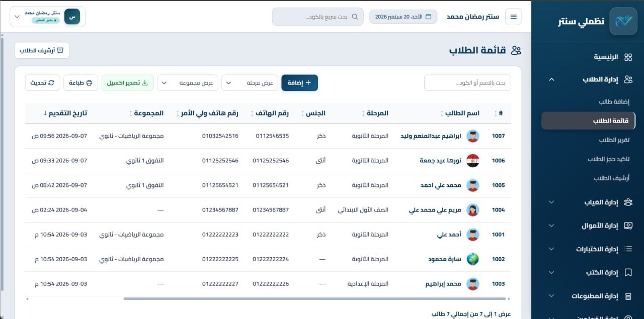This screenshot has width=644, height=319.
Task: Focus the بحث سريع بالكود quick search field
Action: click(317, 17)
